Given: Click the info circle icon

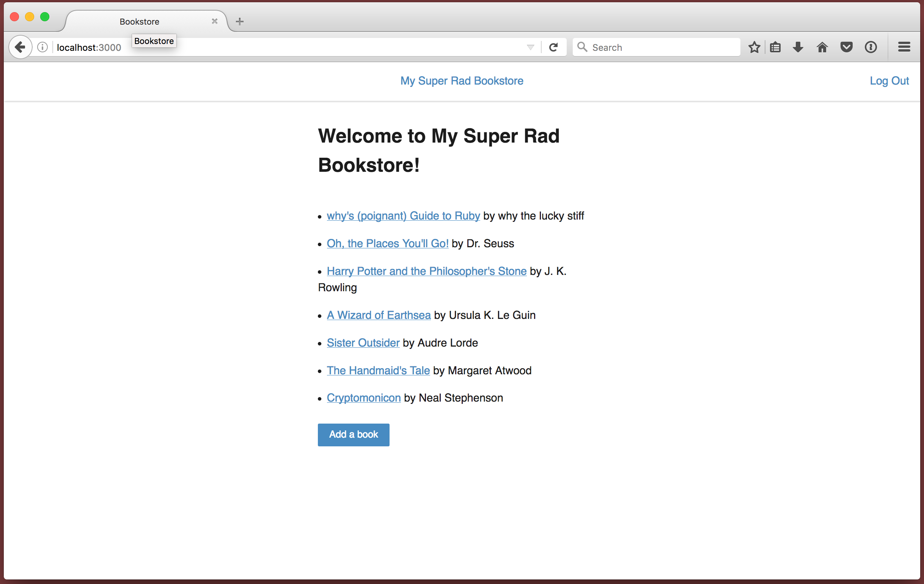Looking at the screenshot, I should pyautogui.click(x=42, y=46).
